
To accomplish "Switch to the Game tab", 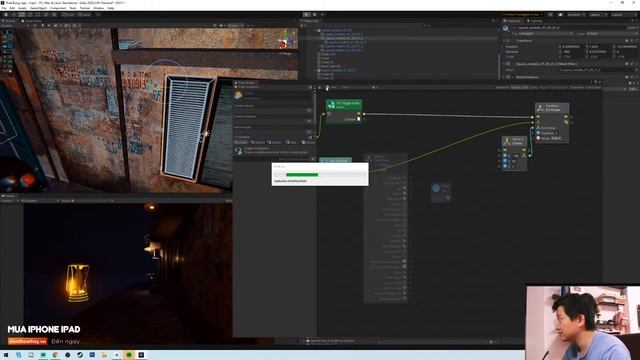I will tap(8, 196).
